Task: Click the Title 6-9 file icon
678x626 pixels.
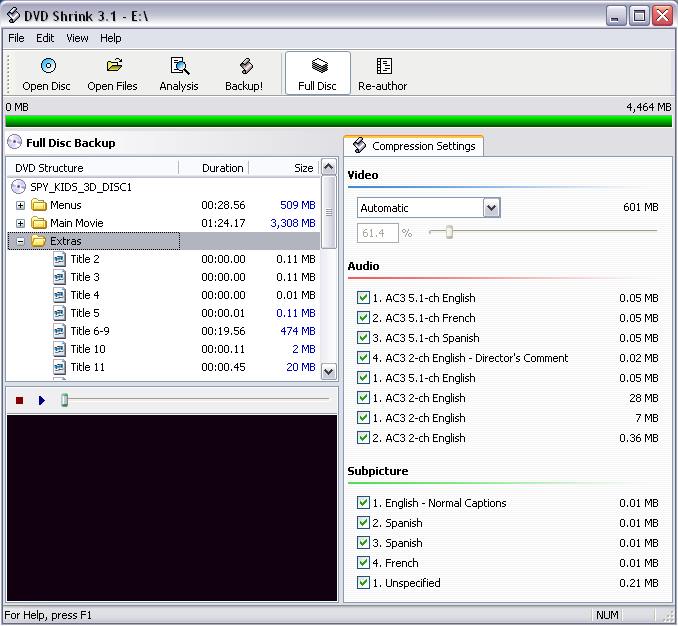Action: pyautogui.click(x=59, y=331)
